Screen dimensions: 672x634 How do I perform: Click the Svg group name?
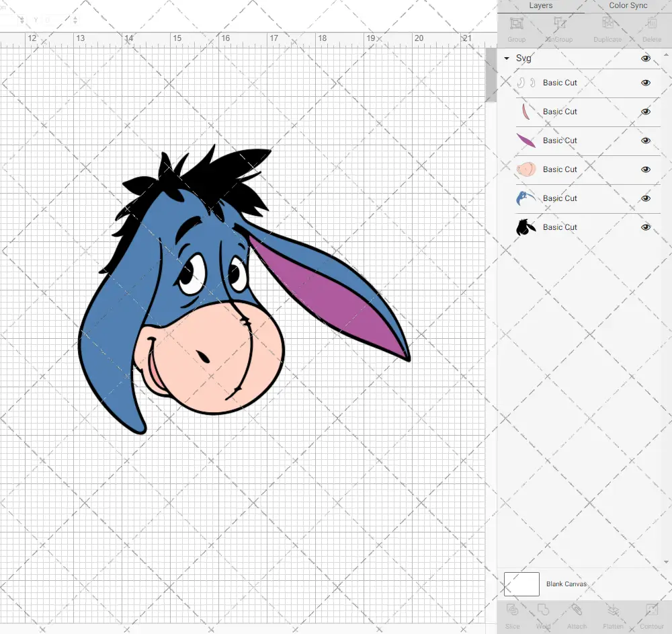(523, 58)
